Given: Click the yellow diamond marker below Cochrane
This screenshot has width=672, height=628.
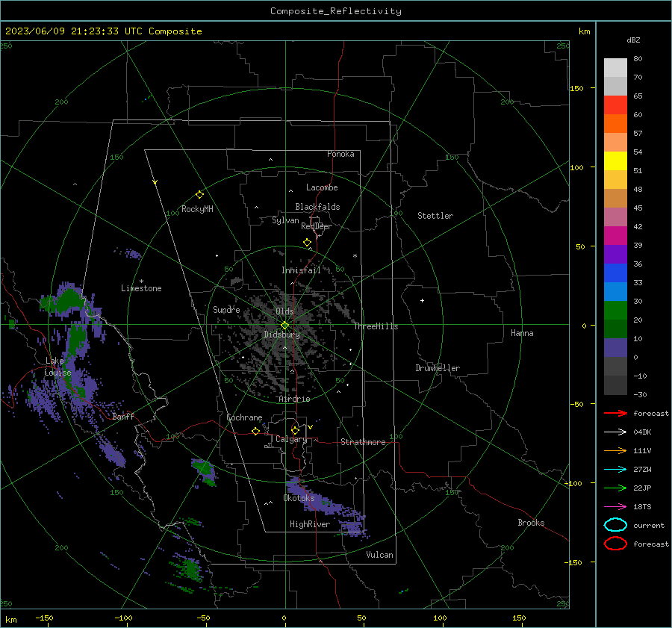Looking at the screenshot, I should point(255,431).
